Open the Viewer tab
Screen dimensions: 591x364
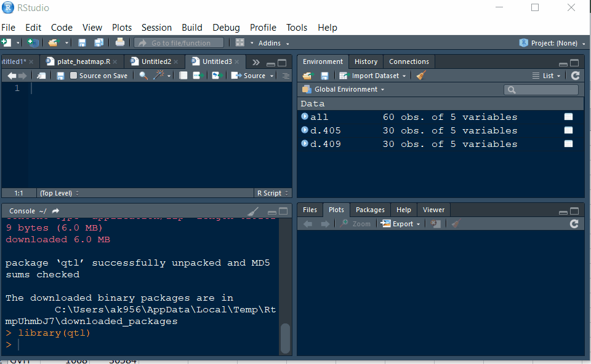click(433, 210)
